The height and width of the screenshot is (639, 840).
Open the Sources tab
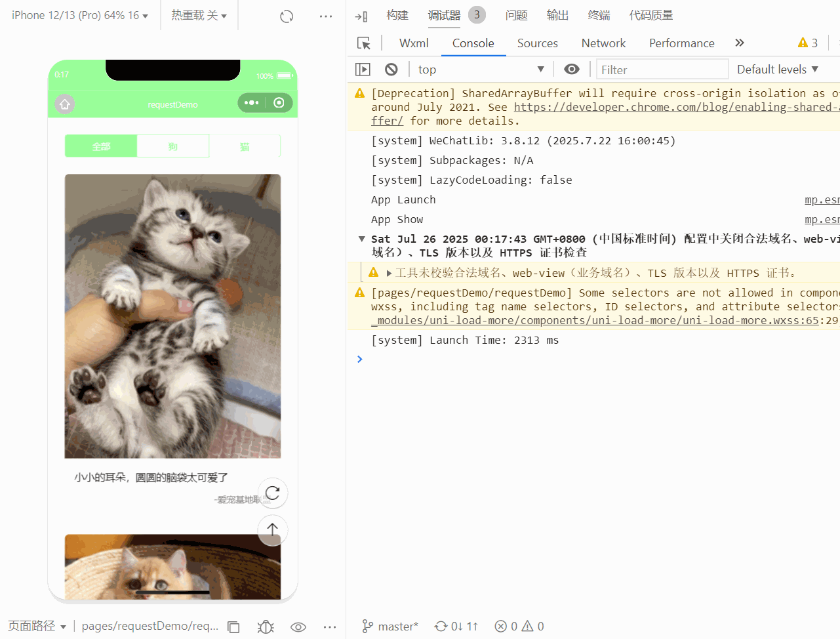point(537,43)
